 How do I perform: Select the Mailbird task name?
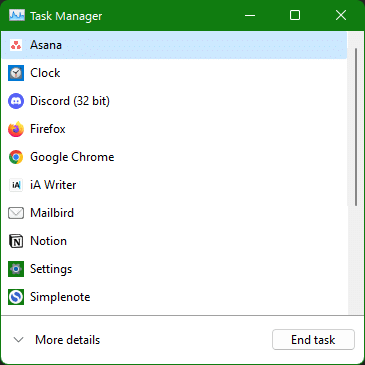click(52, 213)
